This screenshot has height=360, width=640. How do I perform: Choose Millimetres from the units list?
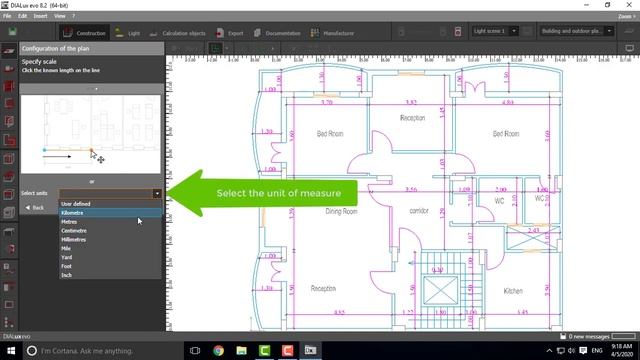(110, 240)
